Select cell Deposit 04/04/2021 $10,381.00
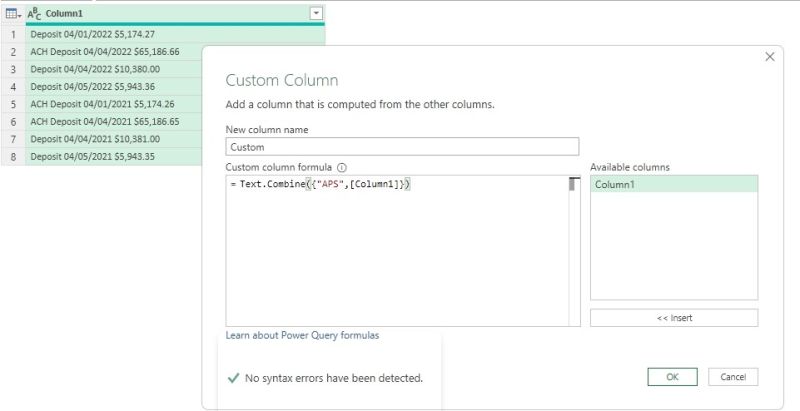 point(114,139)
